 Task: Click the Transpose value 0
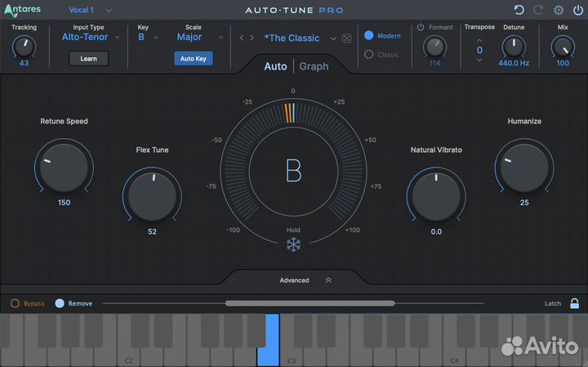pyautogui.click(x=479, y=51)
